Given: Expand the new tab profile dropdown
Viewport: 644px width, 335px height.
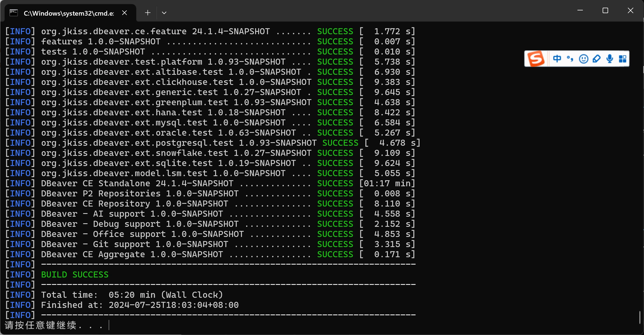Looking at the screenshot, I should 164,13.
